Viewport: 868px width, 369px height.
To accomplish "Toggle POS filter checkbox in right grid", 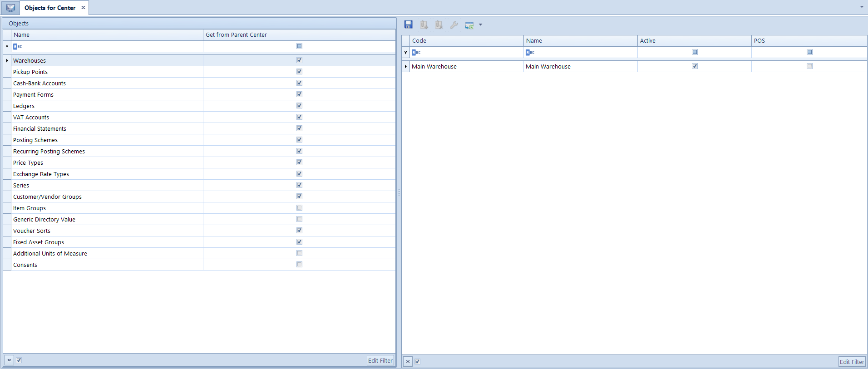I will [x=809, y=52].
